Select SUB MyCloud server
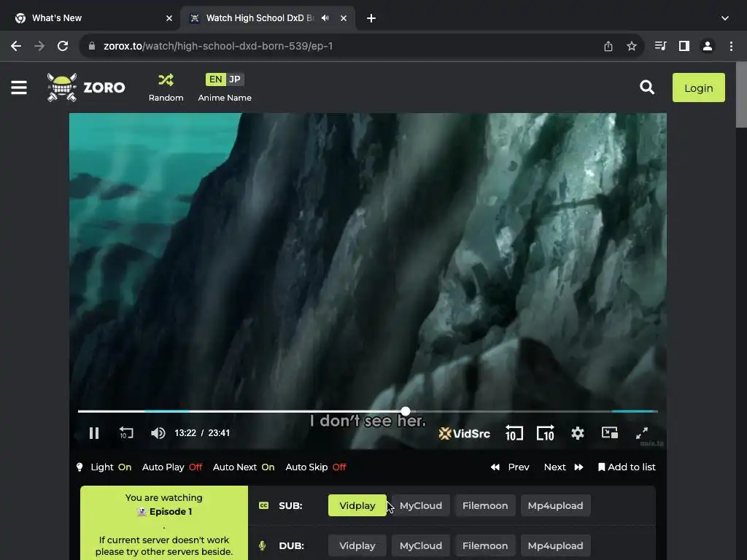 (x=421, y=506)
